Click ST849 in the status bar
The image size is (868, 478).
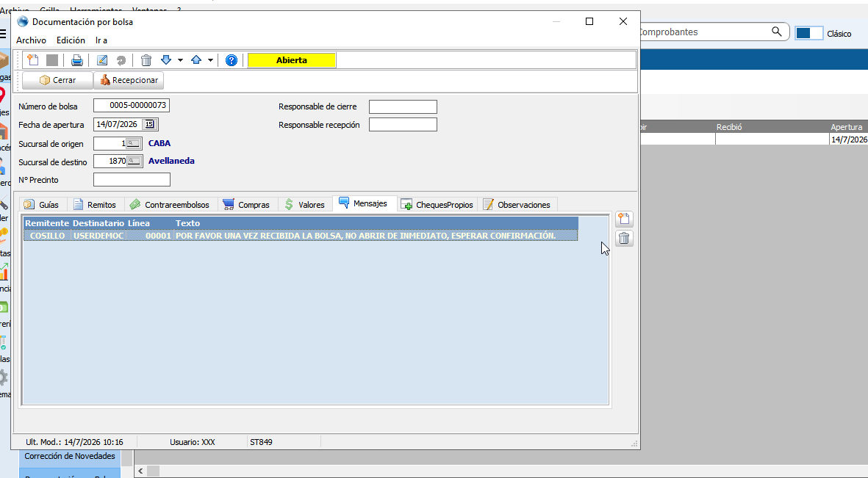(x=262, y=442)
